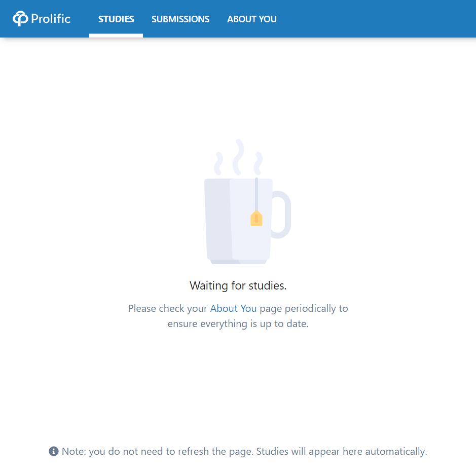Follow the About You link in the message

pyautogui.click(x=234, y=308)
